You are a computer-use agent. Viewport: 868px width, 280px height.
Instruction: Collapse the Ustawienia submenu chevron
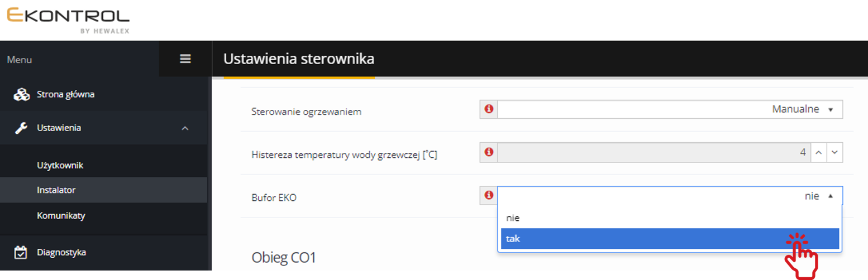click(x=185, y=128)
